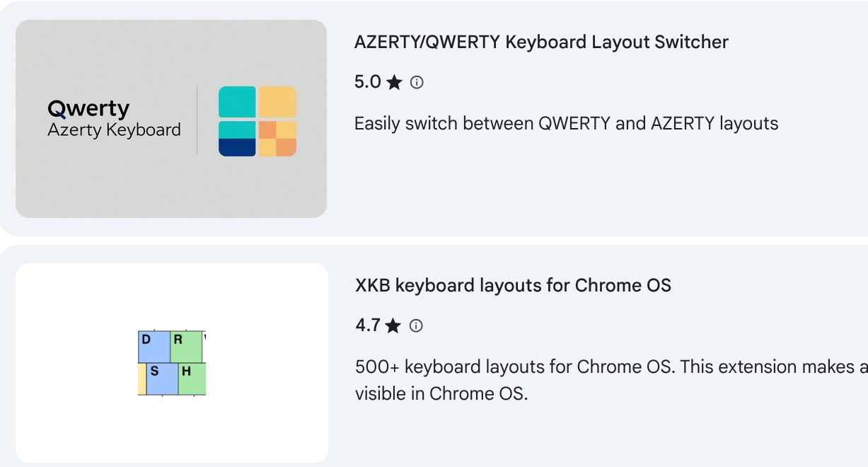868x467 pixels.
Task: Click the "Easily switch between QWERTY and AZERTY" description
Action: (566, 124)
